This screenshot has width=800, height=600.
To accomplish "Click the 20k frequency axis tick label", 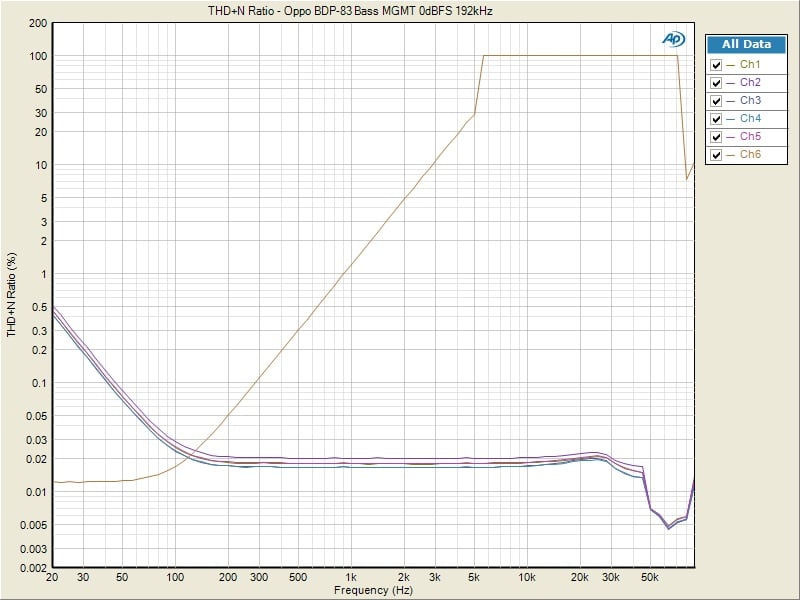I will [579, 578].
